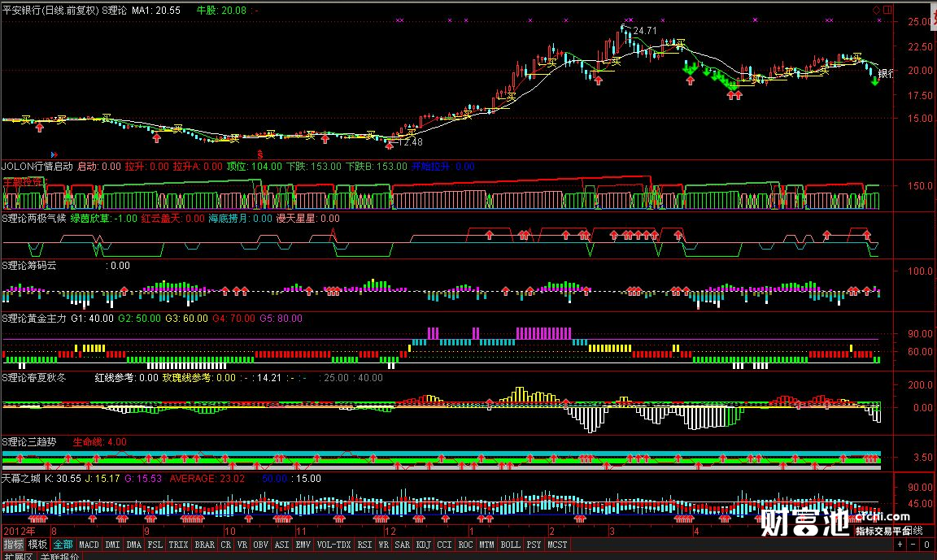
Task: Select the VOL-TDX indicator
Action: pyautogui.click(x=334, y=545)
